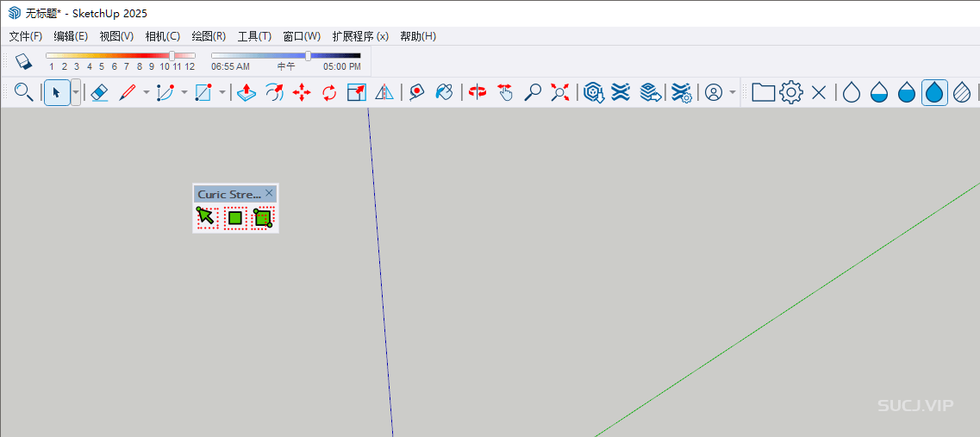This screenshot has width=980, height=437.
Task: Click the 中午 noon label
Action: (286, 66)
